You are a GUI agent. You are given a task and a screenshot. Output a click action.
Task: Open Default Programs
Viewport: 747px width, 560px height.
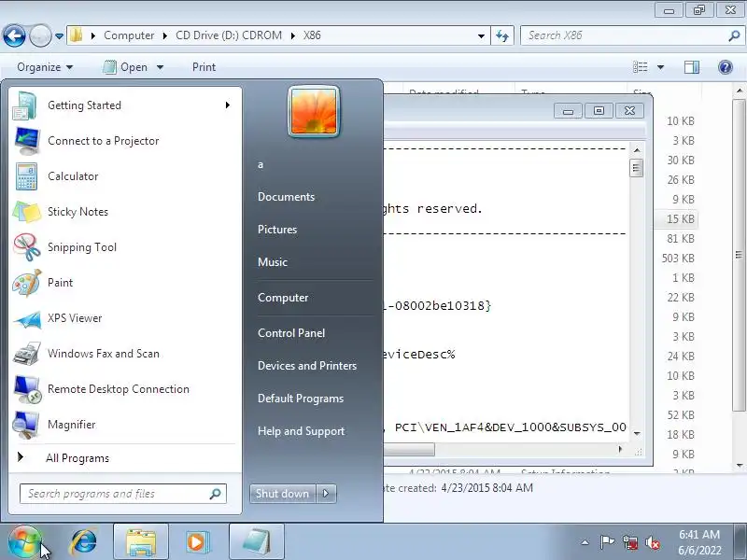(301, 399)
